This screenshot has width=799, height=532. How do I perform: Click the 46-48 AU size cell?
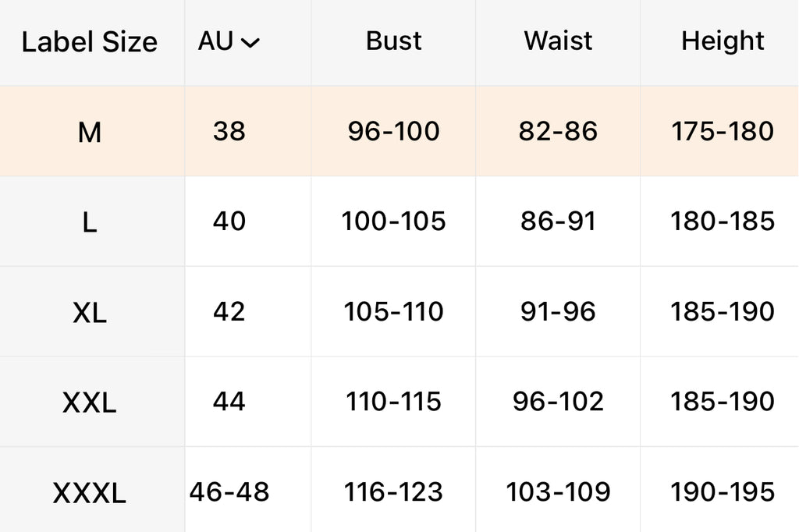(229, 491)
